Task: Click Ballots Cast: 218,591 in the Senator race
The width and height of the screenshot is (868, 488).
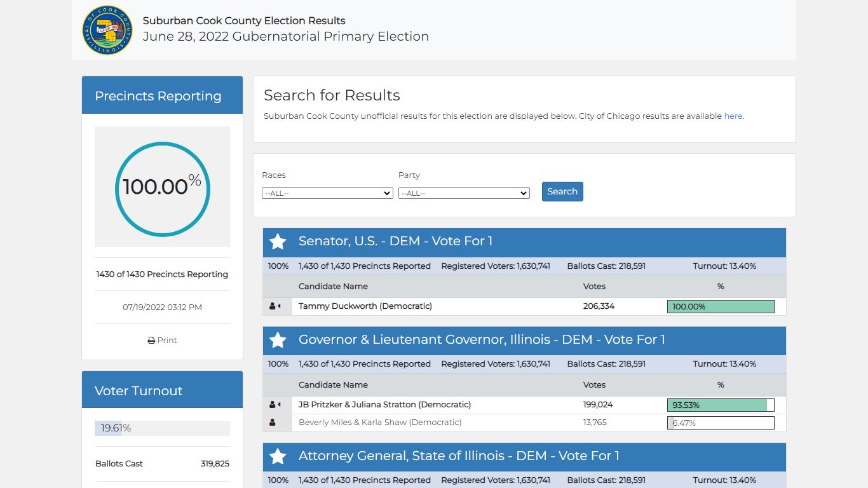Action: pyautogui.click(x=606, y=266)
